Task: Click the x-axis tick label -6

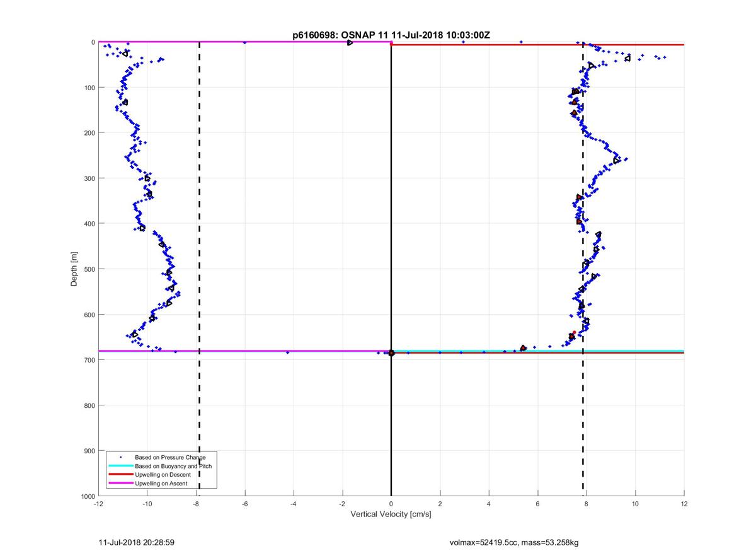Action: pyautogui.click(x=244, y=504)
